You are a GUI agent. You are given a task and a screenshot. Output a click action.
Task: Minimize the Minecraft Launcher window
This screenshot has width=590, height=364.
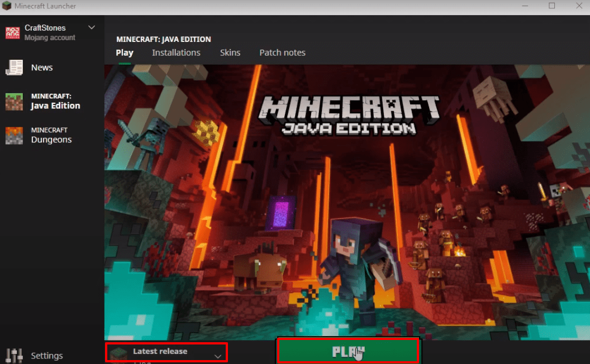click(525, 6)
